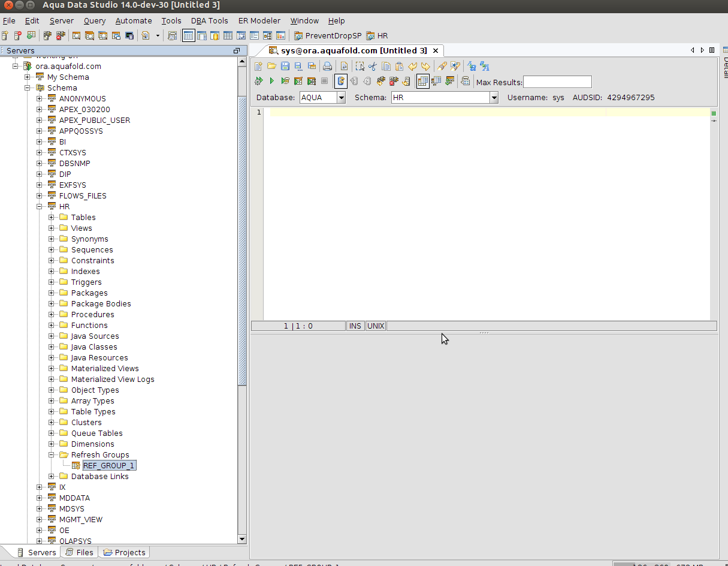Open the Automate menu
728x566 pixels.
(134, 20)
